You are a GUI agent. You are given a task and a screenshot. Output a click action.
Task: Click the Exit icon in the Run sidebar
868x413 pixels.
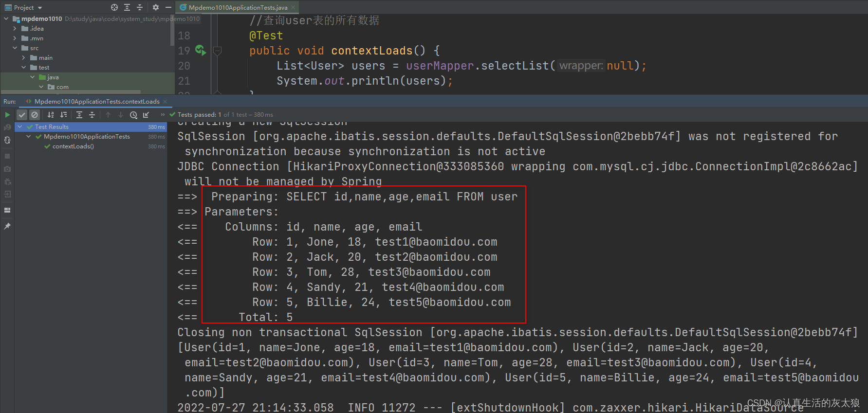[7, 194]
